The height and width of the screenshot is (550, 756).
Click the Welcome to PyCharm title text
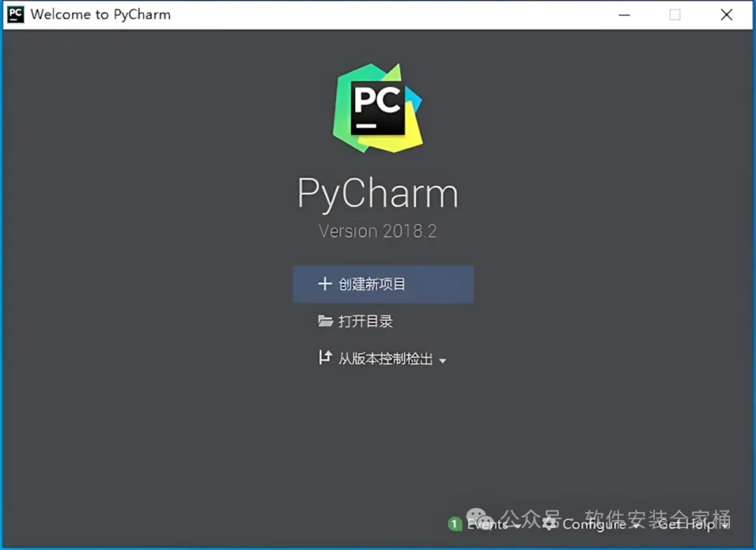pyautogui.click(x=101, y=15)
